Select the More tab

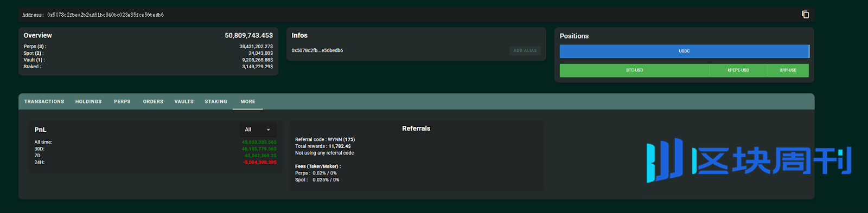248,102
